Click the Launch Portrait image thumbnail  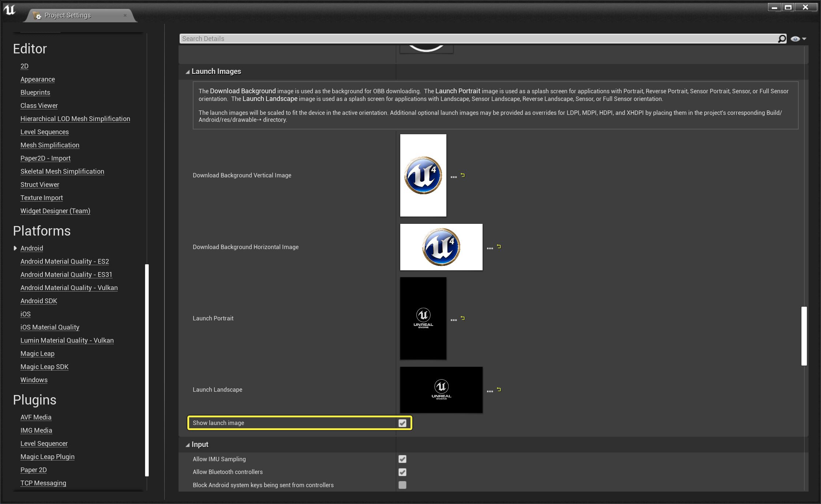click(423, 318)
